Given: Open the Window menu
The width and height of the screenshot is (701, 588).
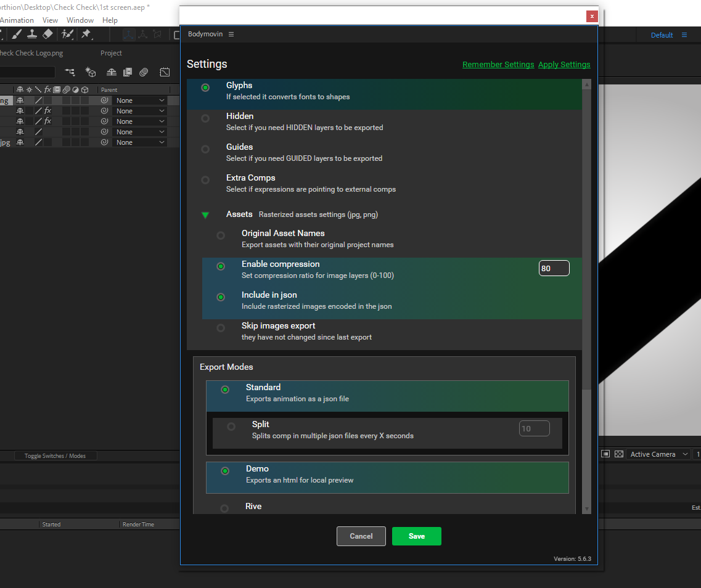Looking at the screenshot, I should [x=80, y=20].
